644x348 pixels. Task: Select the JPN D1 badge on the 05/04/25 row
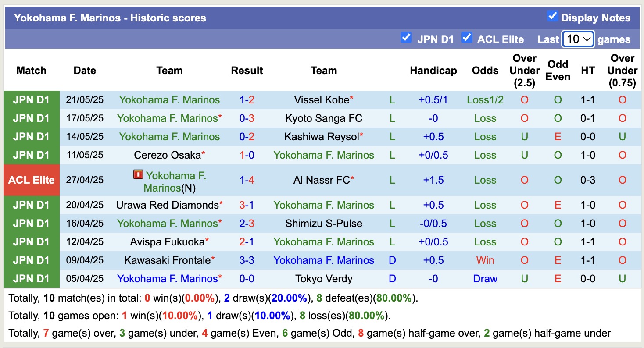click(31, 278)
